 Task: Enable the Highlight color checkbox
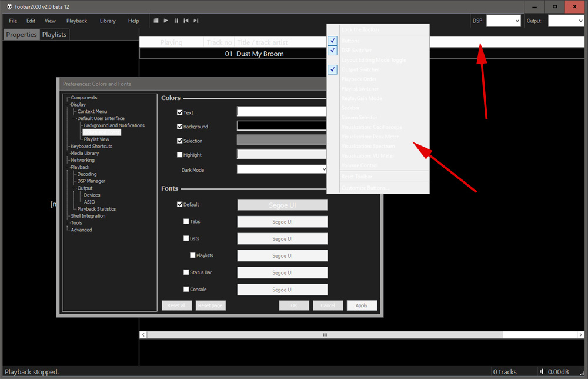point(179,155)
